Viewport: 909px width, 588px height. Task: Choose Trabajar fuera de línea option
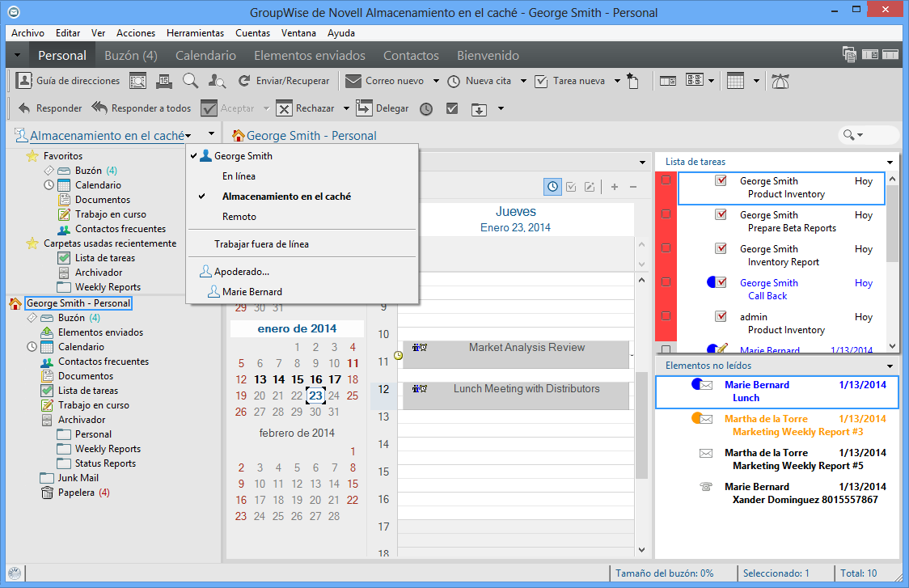tap(302, 244)
